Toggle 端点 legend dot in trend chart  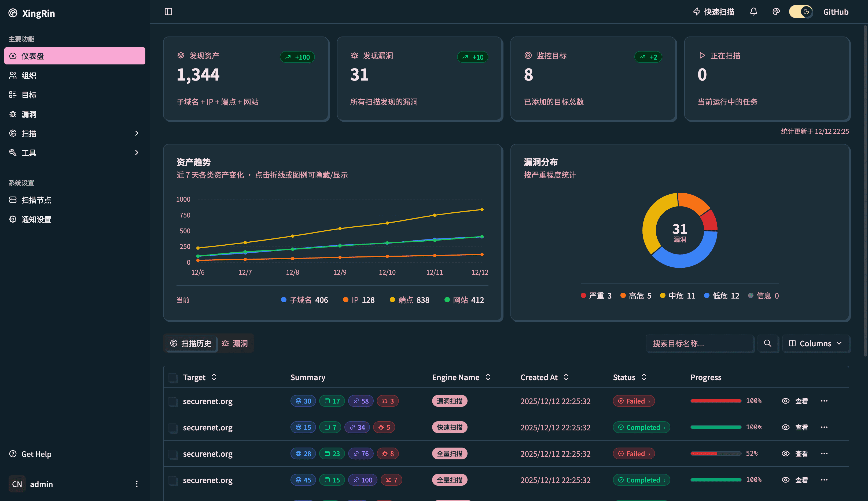click(x=392, y=300)
